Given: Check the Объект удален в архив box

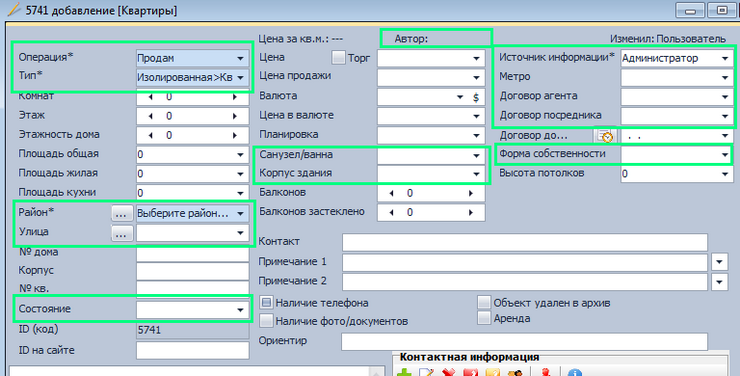Looking at the screenshot, I should [484, 302].
